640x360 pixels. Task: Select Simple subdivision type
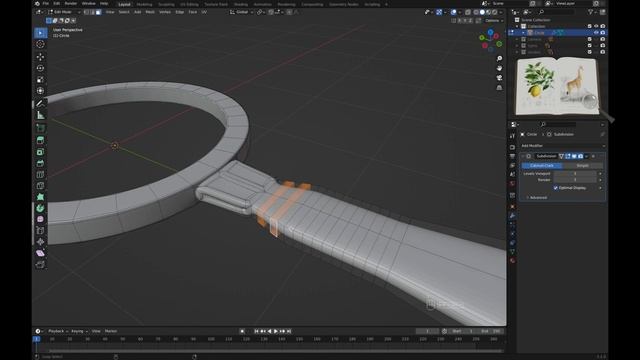(582, 166)
